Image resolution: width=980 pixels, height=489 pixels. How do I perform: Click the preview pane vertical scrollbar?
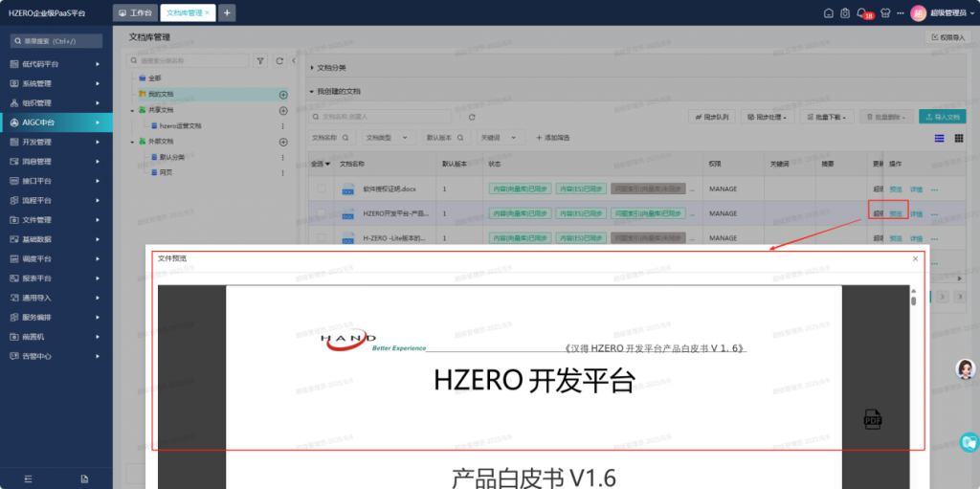coord(913,300)
